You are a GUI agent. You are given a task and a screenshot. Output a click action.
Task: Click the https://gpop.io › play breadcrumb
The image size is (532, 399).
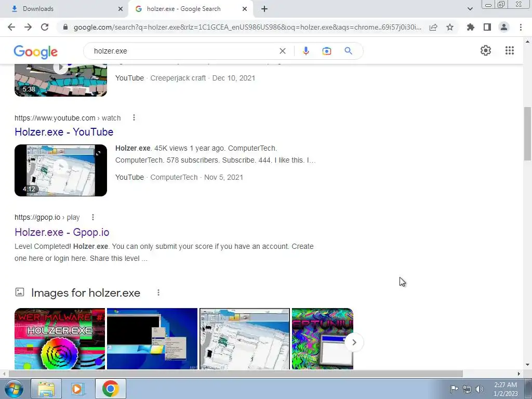point(47,217)
